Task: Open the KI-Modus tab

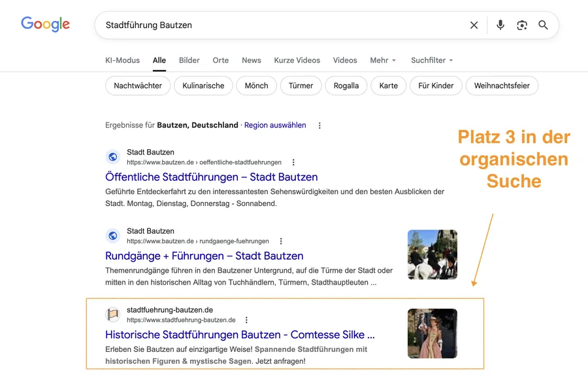Action: 122,60
